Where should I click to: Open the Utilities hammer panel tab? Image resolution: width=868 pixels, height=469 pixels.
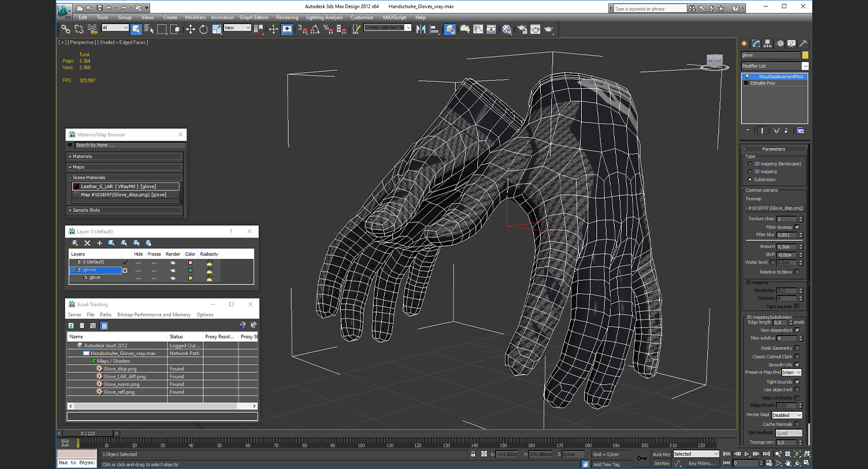pyautogui.click(x=803, y=43)
